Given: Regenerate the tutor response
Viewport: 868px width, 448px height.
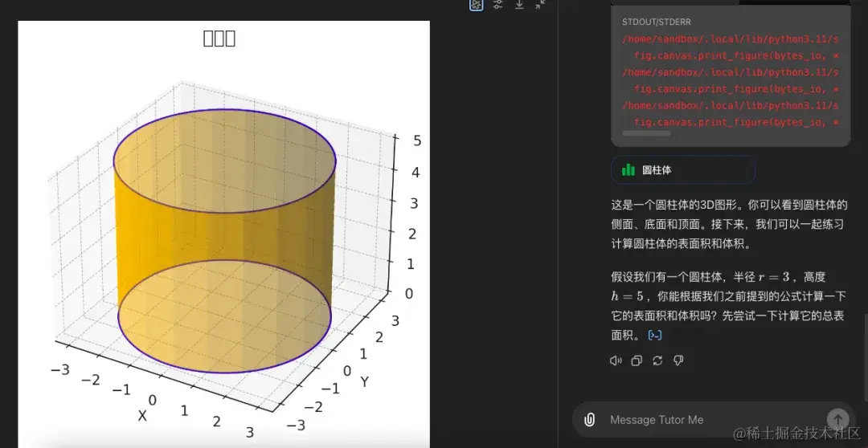Looking at the screenshot, I should click(x=657, y=360).
